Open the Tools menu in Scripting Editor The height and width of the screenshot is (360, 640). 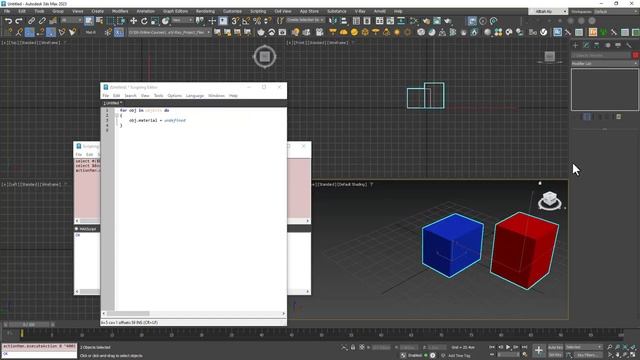(158, 96)
